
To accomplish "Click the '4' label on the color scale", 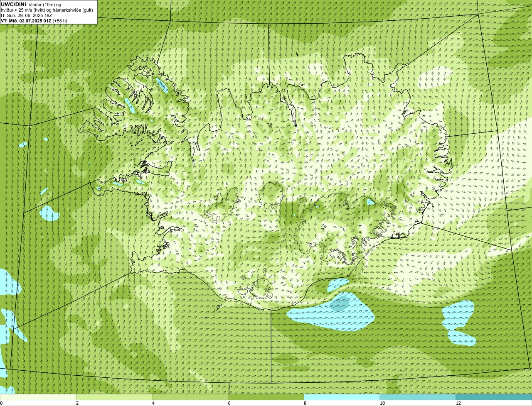I will coord(153,403).
